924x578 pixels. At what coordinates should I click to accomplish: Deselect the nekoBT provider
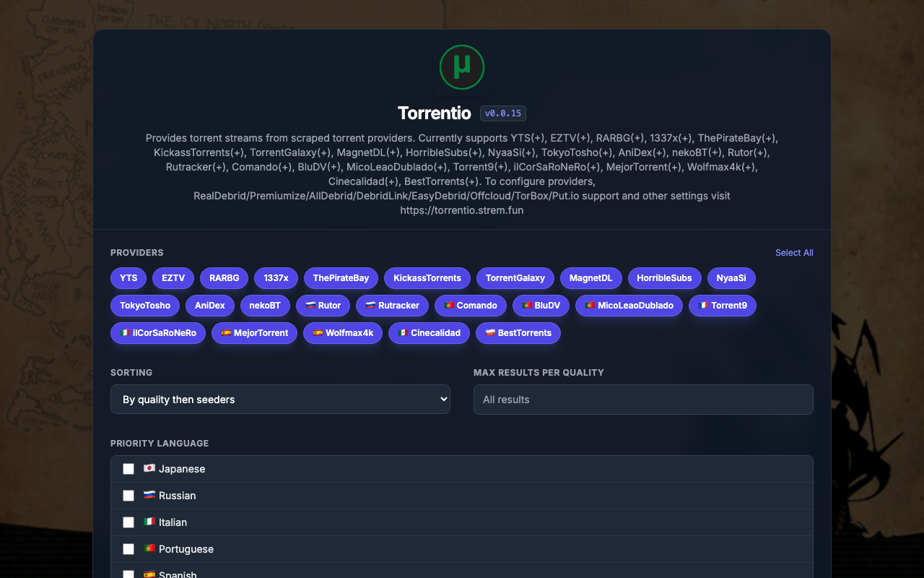click(x=265, y=306)
